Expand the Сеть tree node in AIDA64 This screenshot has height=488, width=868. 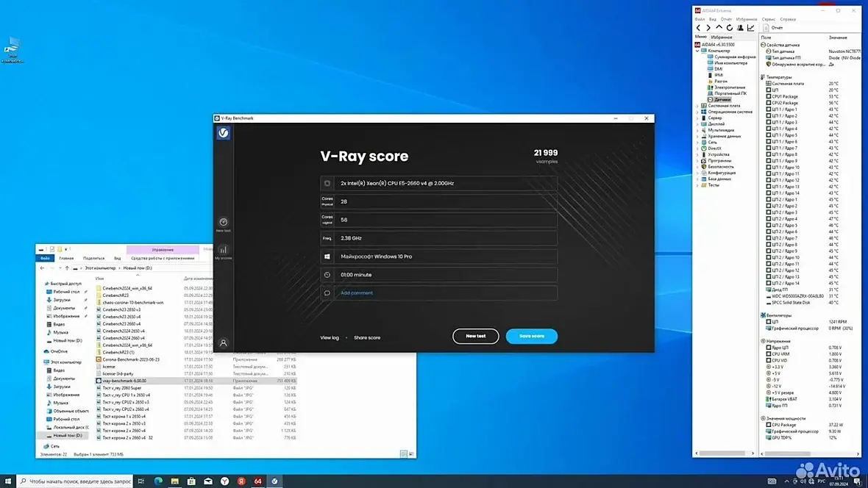point(697,142)
